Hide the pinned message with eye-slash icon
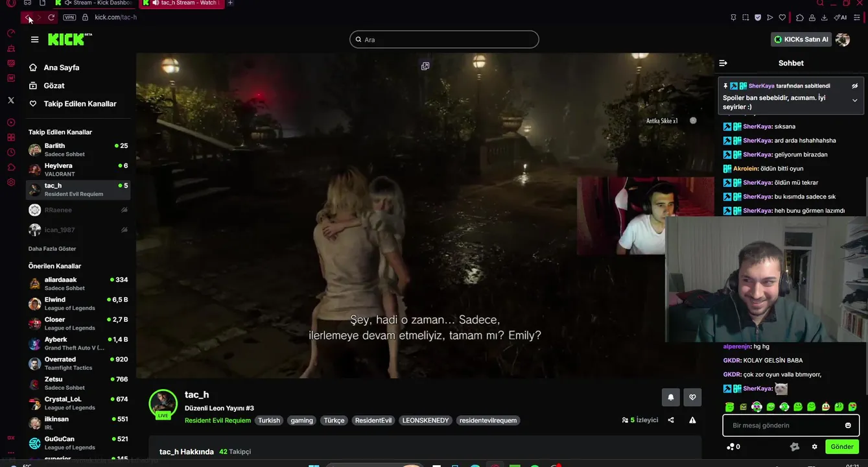This screenshot has width=868, height=467. [854, 86]
